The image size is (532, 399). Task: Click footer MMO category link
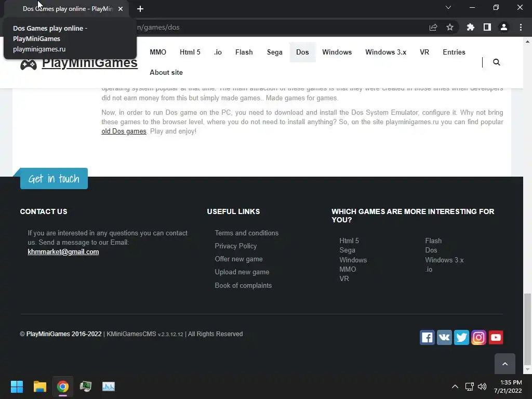point(348,269)
